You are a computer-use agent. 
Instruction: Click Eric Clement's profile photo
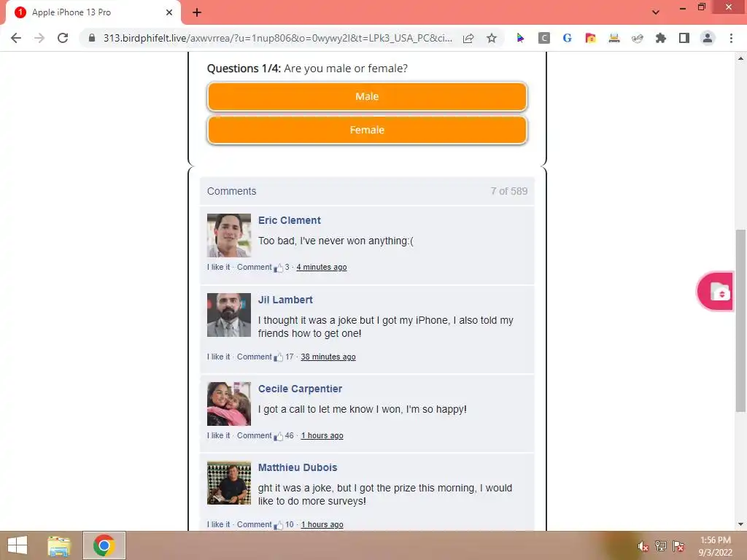[228, 236]
